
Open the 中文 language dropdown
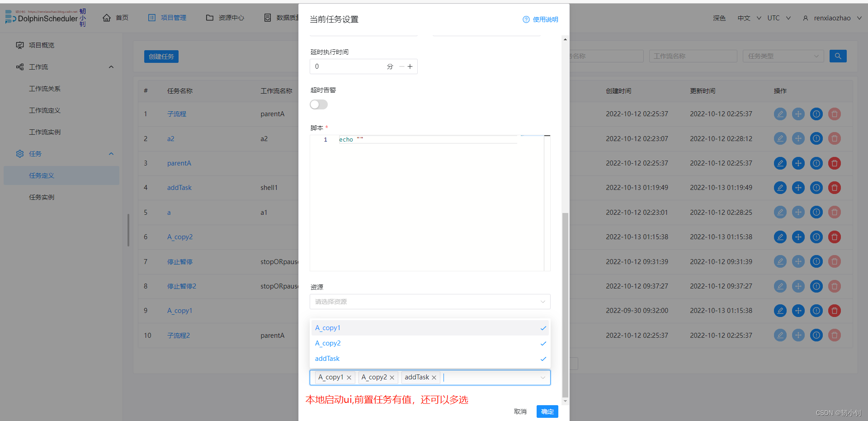[x=749, y=18]
